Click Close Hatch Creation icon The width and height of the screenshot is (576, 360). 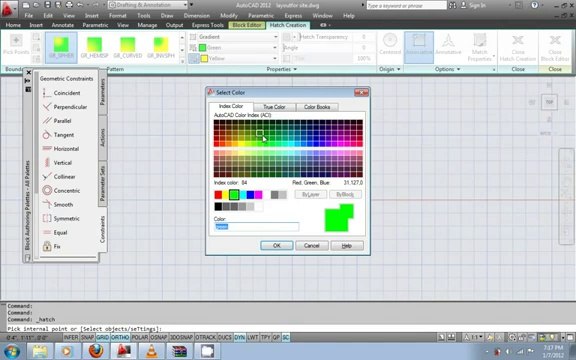coord(518,48)
